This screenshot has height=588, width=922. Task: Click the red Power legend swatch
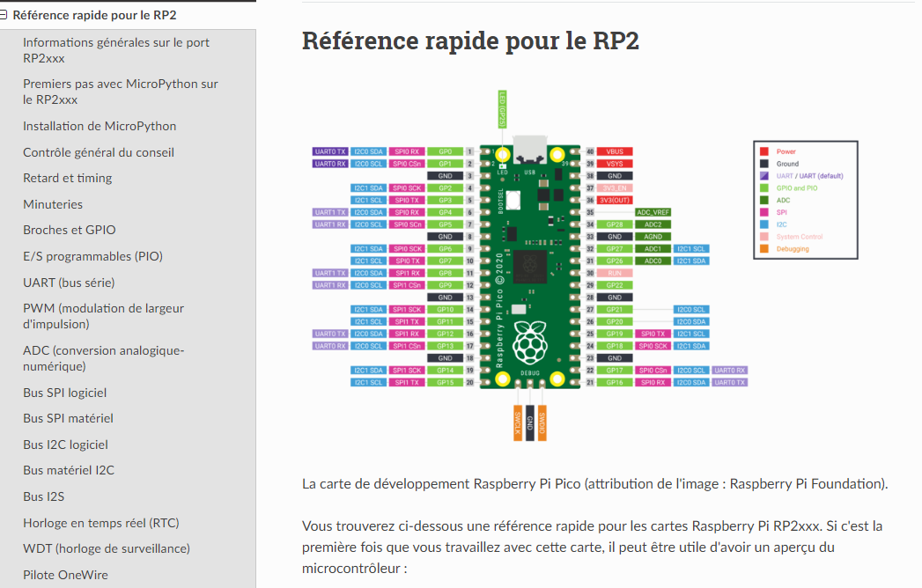pos(763,151)
